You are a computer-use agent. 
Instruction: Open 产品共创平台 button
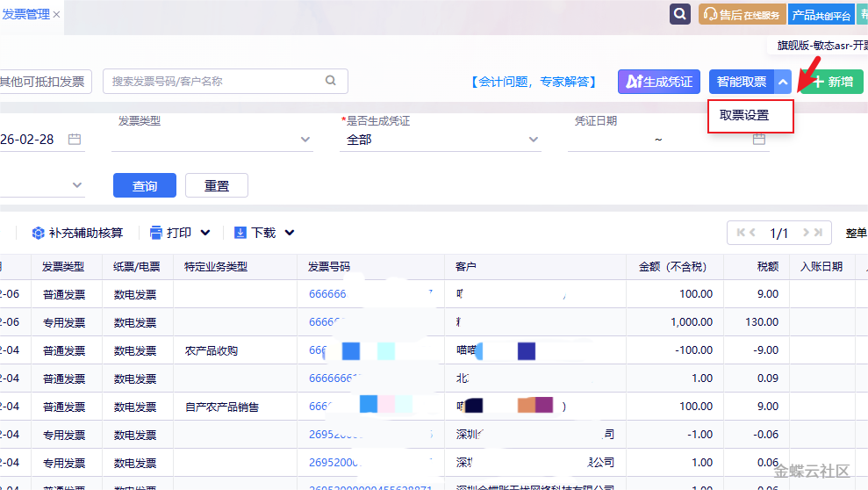coord(821,14)
